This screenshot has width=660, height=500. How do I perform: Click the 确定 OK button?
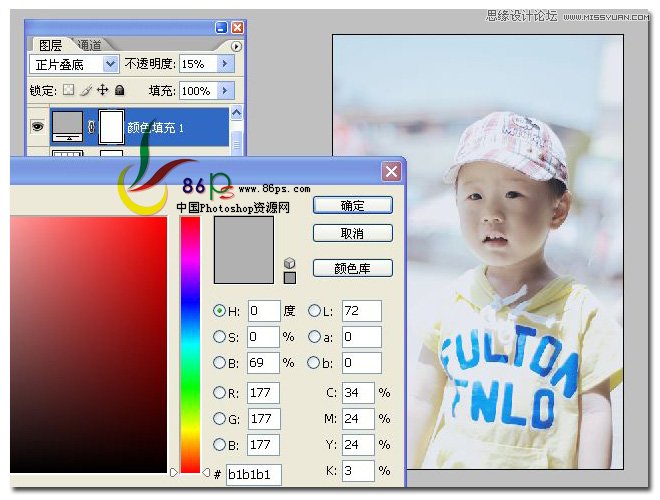click(x=353, y=205)
